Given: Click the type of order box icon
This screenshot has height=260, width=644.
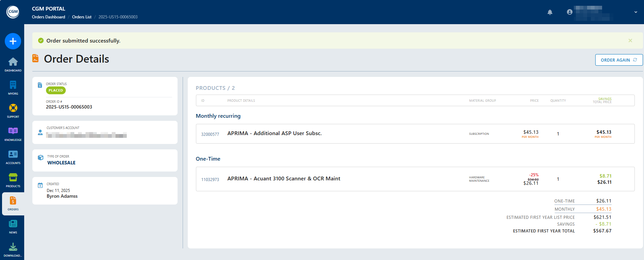Looking at the screenshot, I should tap(41, 158).
